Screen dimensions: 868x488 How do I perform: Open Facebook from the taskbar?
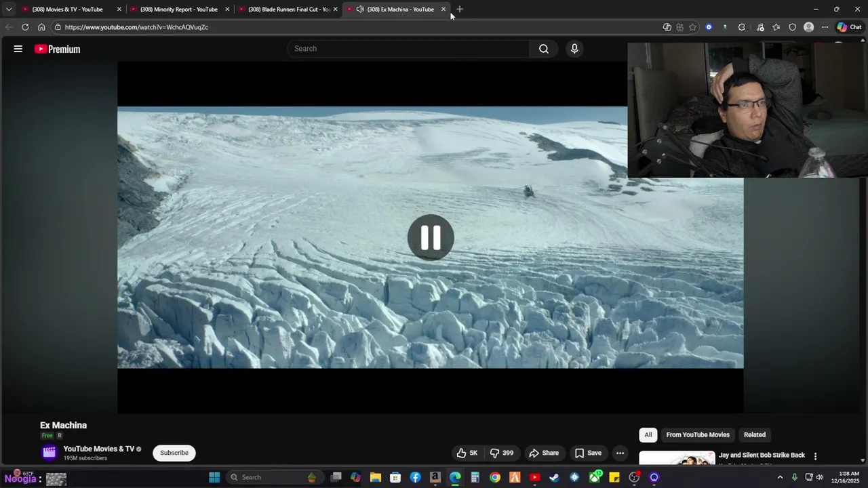(x=415, y=477)
